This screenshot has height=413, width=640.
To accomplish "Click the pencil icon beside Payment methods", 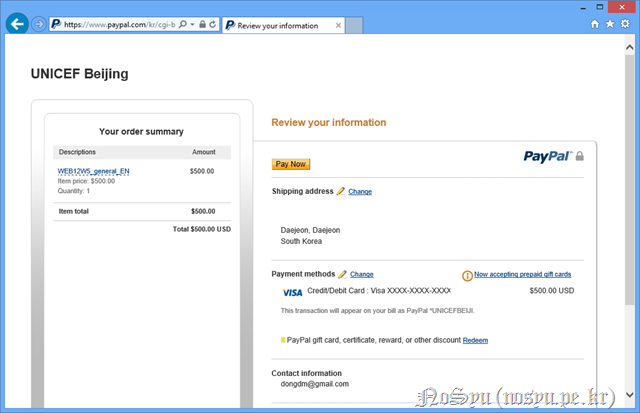I will click(x=343, y=274).
